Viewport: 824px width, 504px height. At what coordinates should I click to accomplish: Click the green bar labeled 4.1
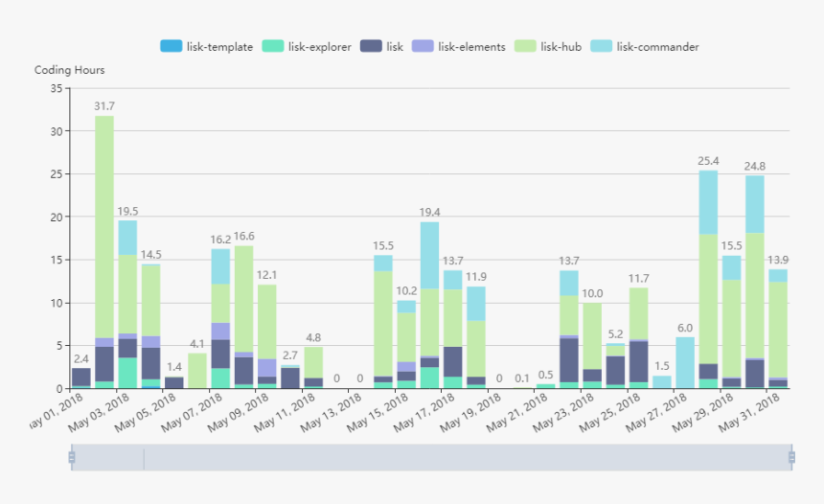197,371
